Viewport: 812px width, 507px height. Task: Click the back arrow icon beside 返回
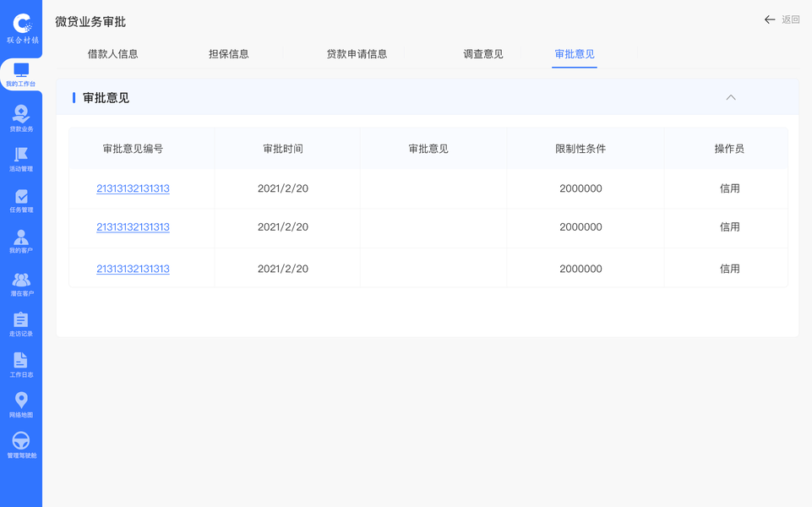[770, 19]
